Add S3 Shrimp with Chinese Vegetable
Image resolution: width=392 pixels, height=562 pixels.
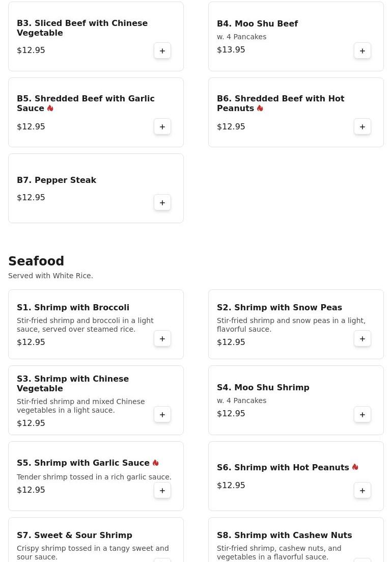coord(162,415)
